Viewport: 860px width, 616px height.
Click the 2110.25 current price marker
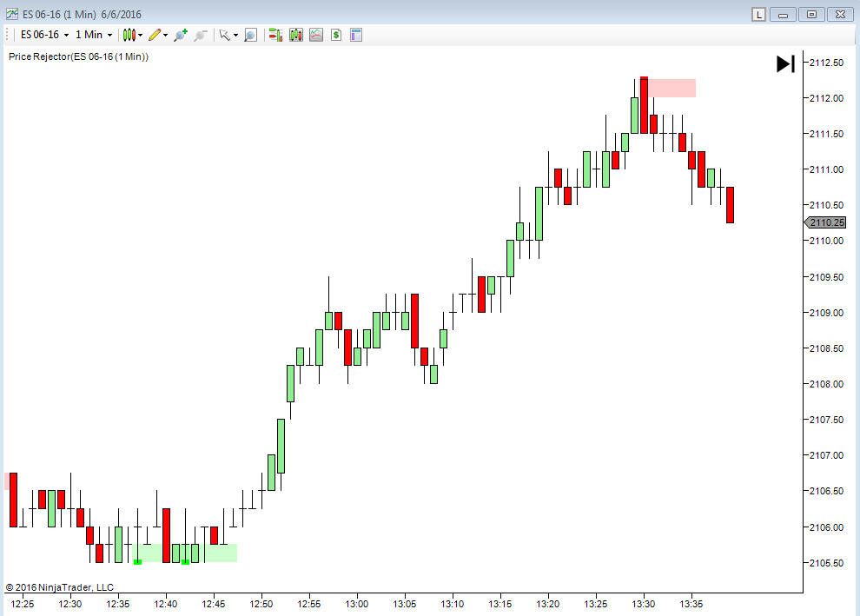click(x=826, y=222)
